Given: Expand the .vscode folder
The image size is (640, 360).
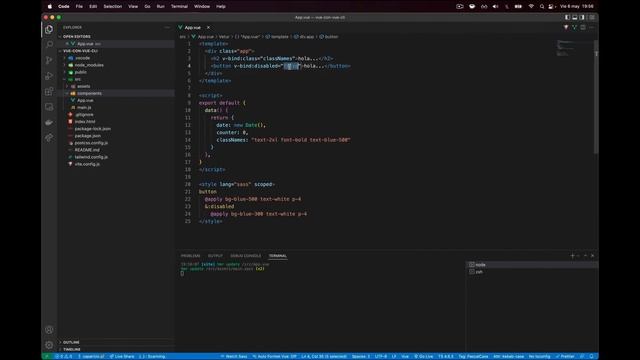Looking at the screenshot, I should pyautogui.click(x=82, y=58).
